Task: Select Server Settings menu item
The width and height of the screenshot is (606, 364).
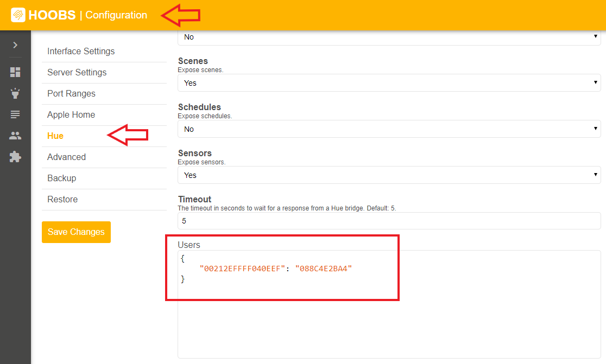Action: (x=104, y=73)
